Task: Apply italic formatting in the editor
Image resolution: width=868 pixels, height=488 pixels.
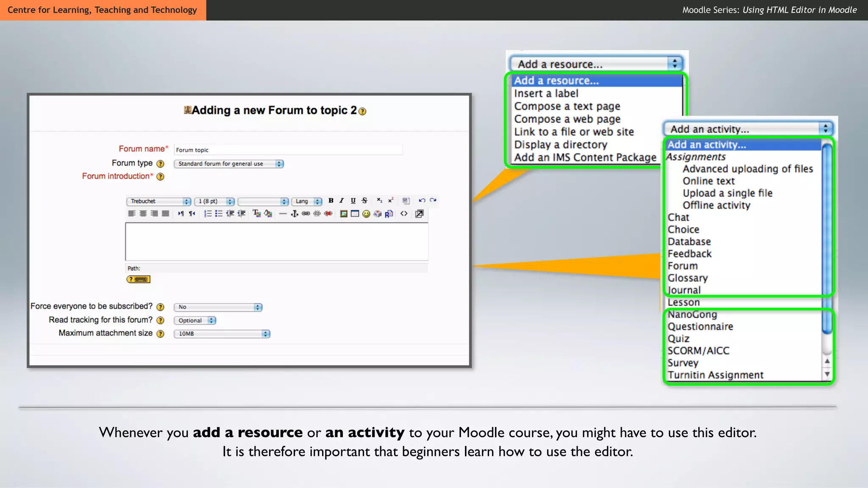Action: click(342, 201)
